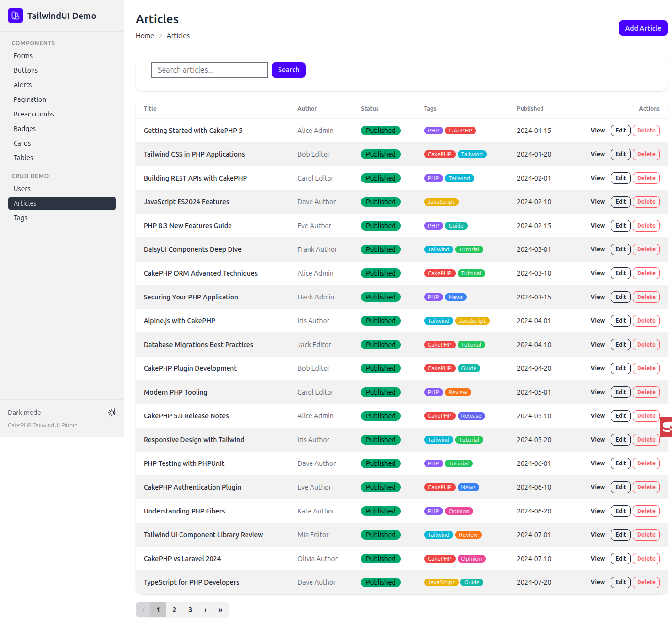Viewport: 672px width, 629px height.
Task: Go to next page using the chevron icon
Action: click(x=205, y=610)
